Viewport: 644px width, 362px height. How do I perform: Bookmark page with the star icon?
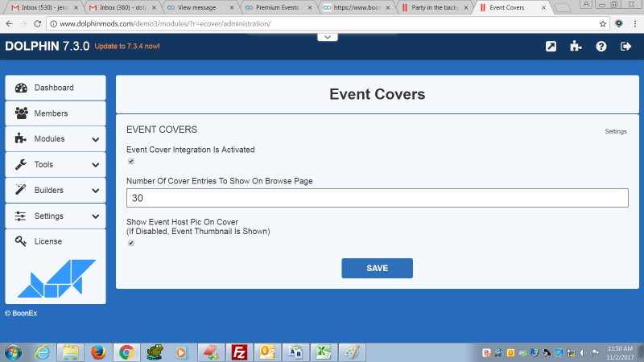603,23
